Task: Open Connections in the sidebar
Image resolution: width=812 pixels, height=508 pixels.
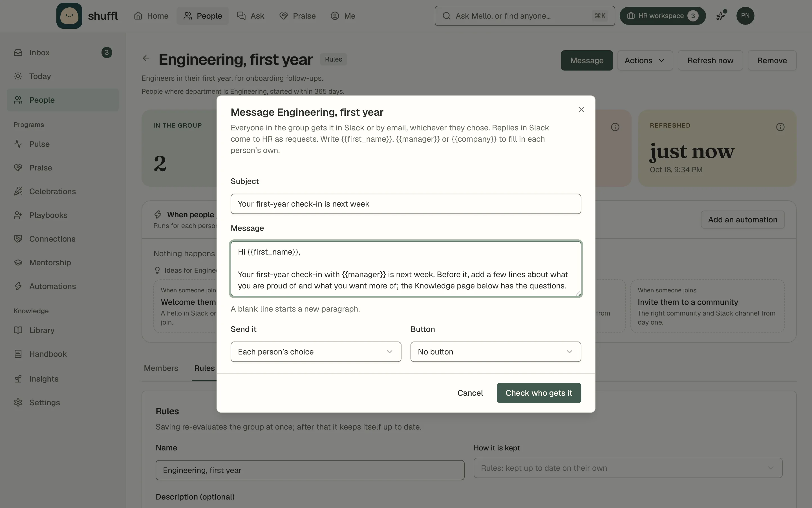Action: coord(63,239)
